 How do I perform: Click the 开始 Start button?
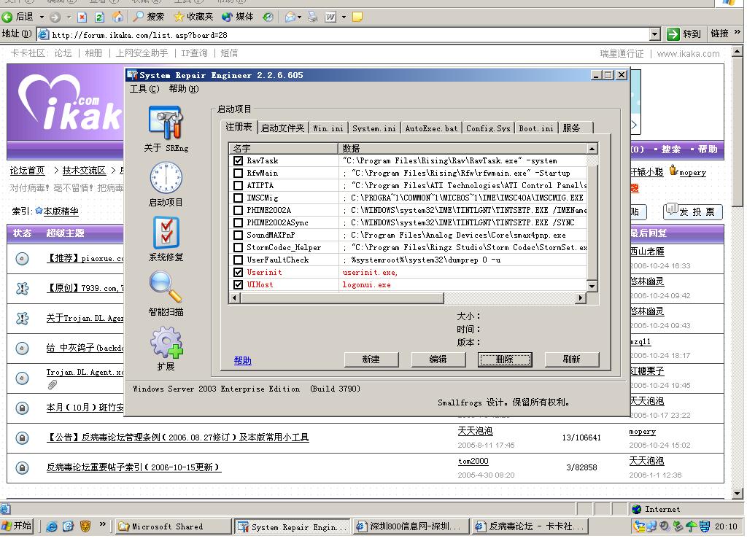[17, 526]
